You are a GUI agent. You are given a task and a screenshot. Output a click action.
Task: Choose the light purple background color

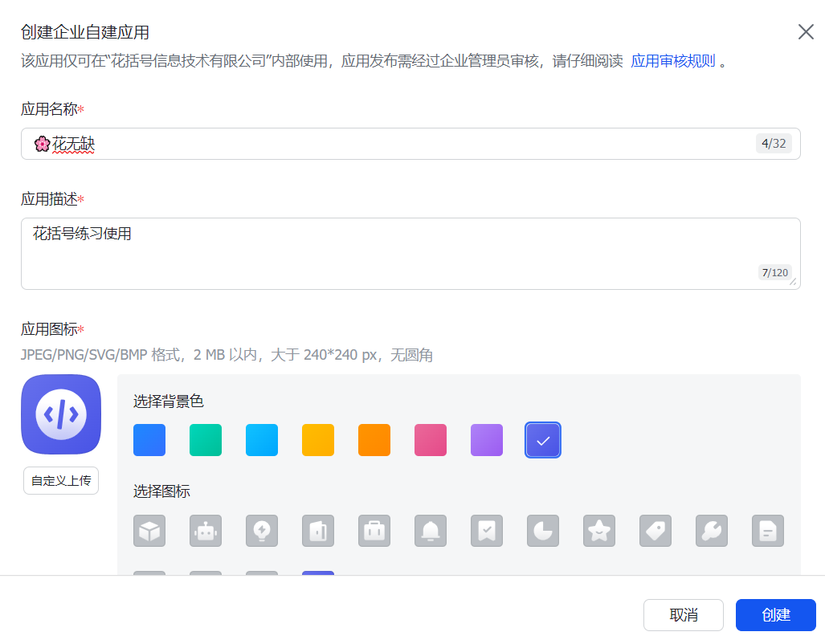click(487, 440)
